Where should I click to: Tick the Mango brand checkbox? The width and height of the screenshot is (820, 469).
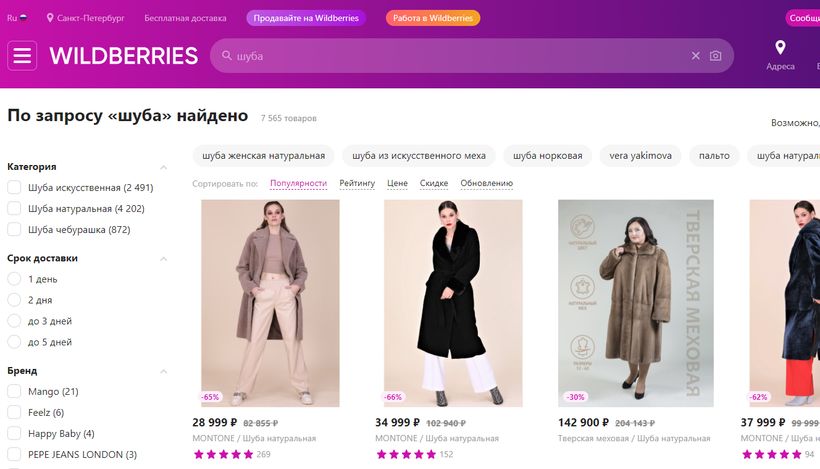click(14, 392)
